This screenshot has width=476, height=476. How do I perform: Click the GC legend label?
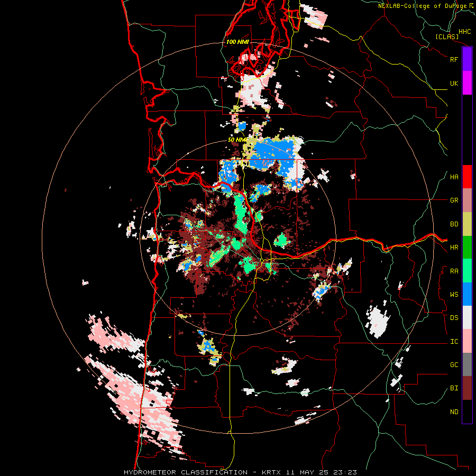pyautogui.click(x=454, y=365)
